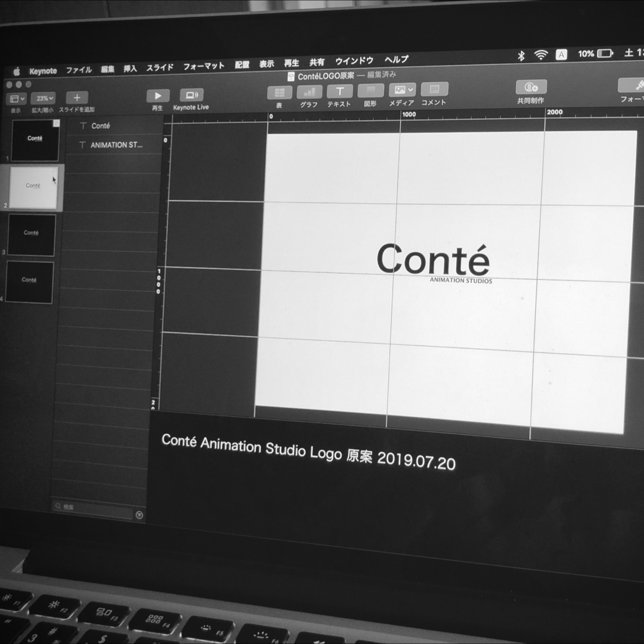Open the 共有 menu
The width and height of the screenshot is (644, 644).
tap(317, 62)
